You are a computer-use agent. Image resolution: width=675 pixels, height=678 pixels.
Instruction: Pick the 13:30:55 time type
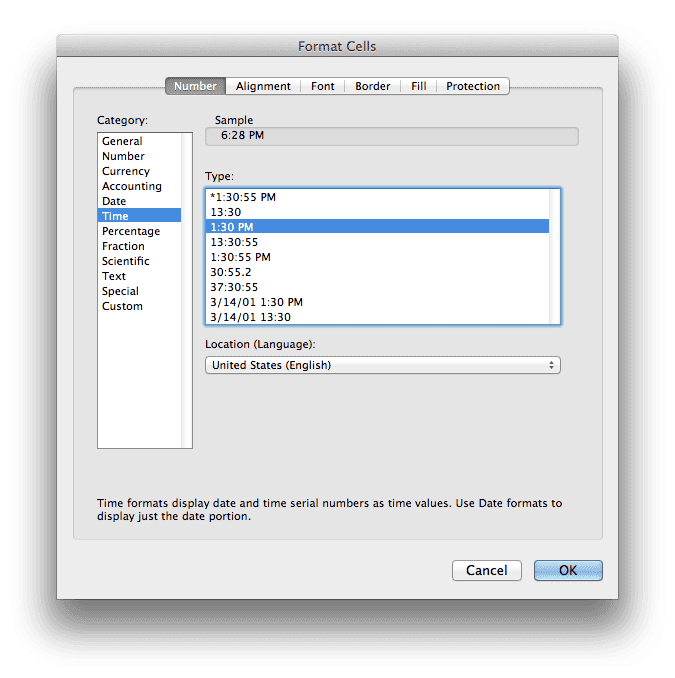377,242
